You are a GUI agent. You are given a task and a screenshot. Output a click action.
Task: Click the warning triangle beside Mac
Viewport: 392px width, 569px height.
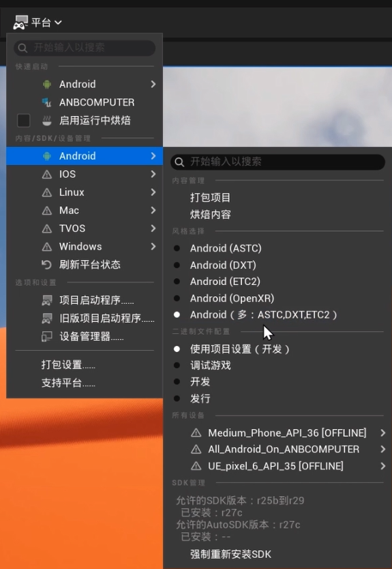click(47, 211)
